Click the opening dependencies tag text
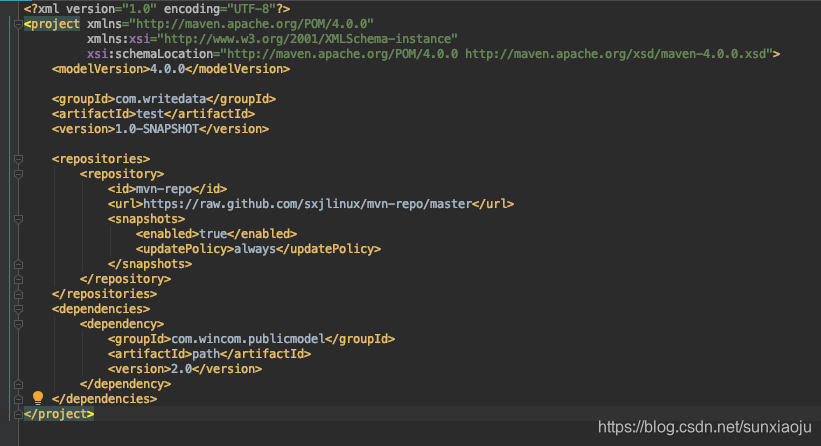Viewport: 821px width, 446px height. tap(101, 309)
